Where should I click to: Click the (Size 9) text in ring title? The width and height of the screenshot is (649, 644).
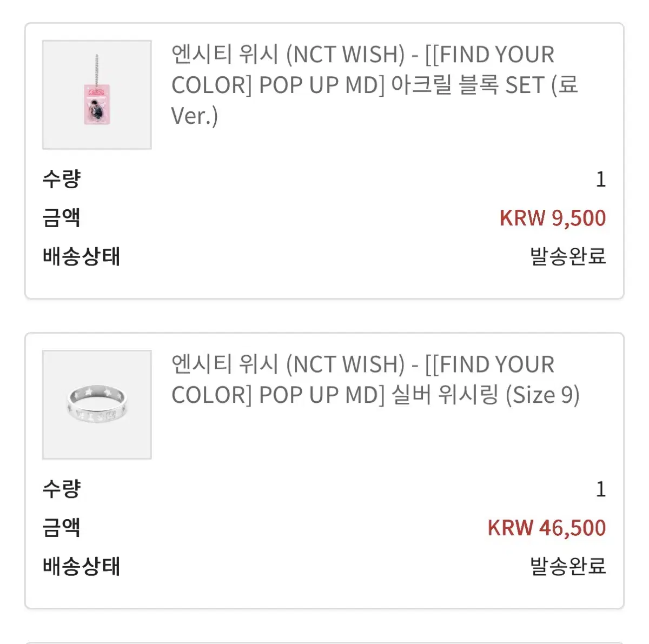click(x=541, y=394)
